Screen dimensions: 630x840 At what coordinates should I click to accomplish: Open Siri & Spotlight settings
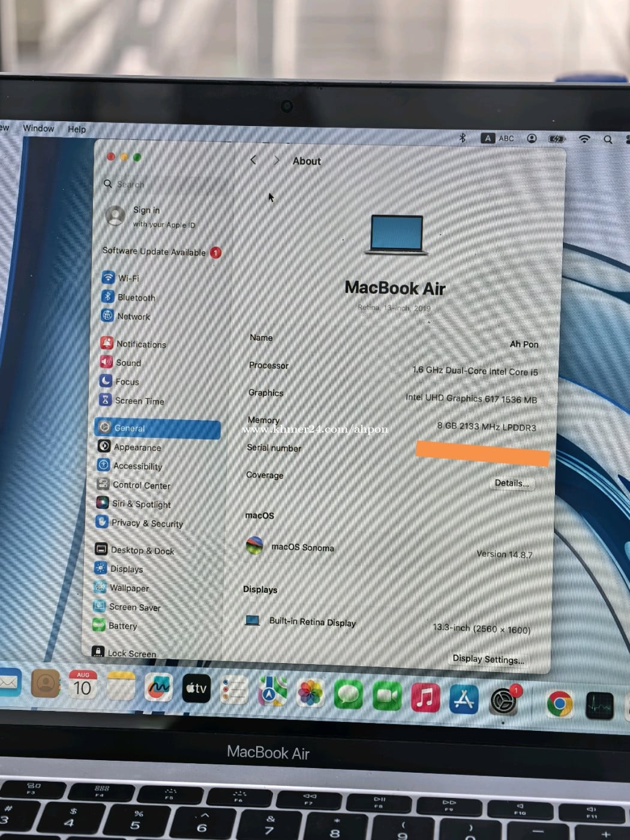(134, 504)
